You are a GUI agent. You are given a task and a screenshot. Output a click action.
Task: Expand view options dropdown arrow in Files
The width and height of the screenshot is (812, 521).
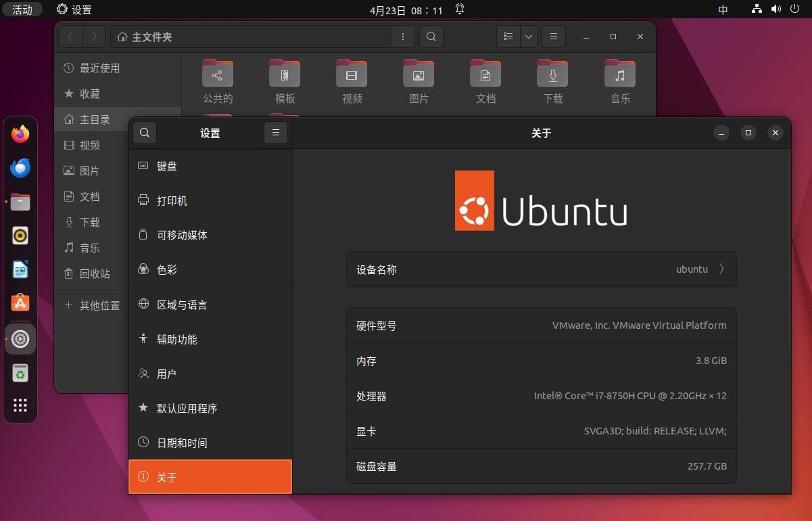click(x=528, y=37)
